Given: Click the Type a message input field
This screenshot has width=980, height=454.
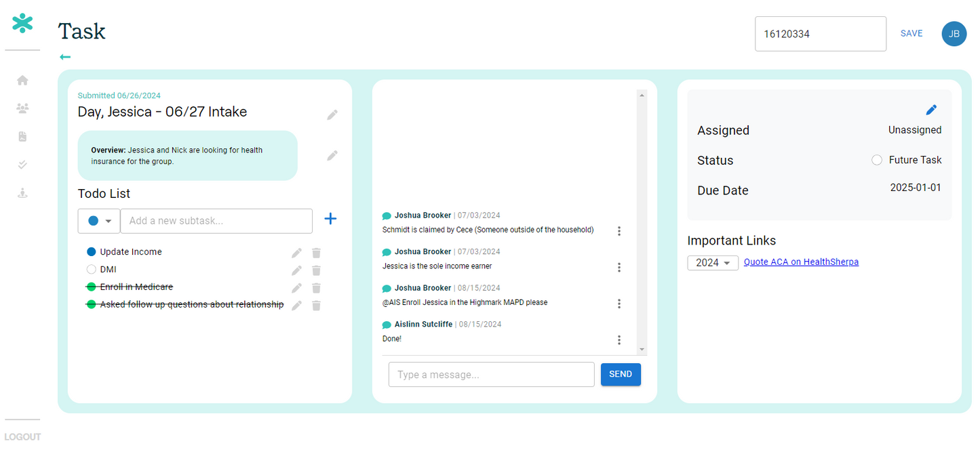Looking at the screenshot, I should point(491,375).
